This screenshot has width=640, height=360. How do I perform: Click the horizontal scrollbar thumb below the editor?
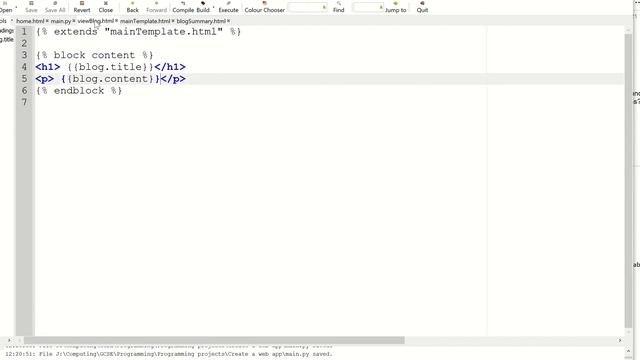tap(214, 340)
